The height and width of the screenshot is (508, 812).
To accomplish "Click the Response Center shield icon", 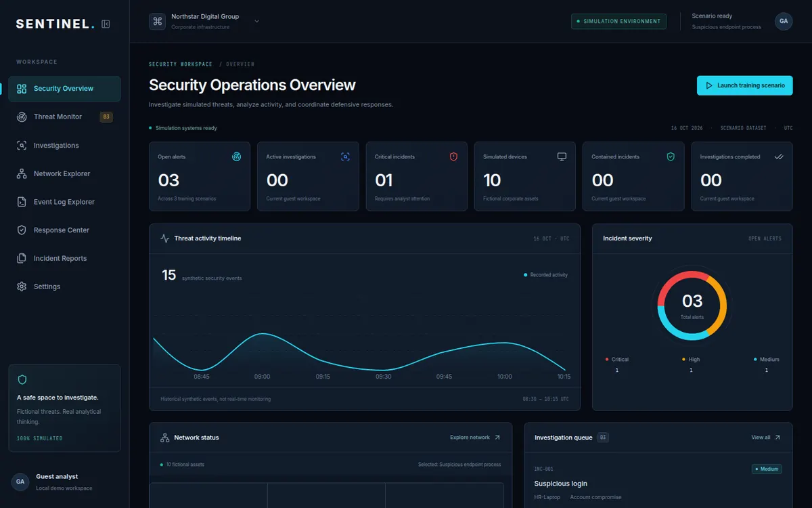I will click(x=22, y=230).
